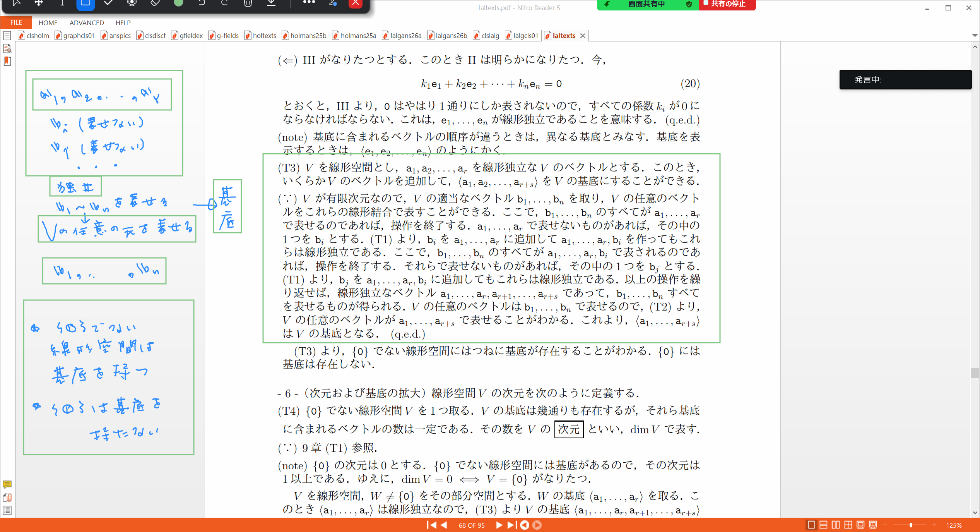Switch to the lalgans26a document tab
The width and height of the screenshot is (980, 532).
tap(402, 36)
